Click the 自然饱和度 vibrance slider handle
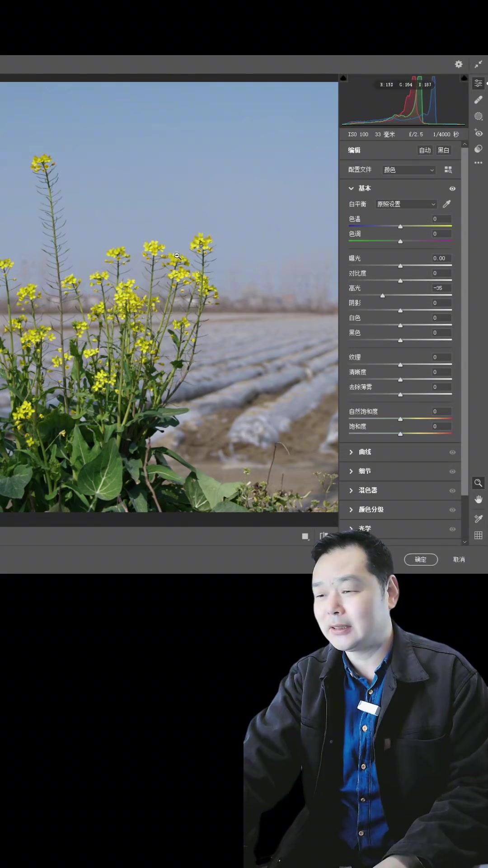The height and width of the screenshot is (868, 488). pos(400,419)
